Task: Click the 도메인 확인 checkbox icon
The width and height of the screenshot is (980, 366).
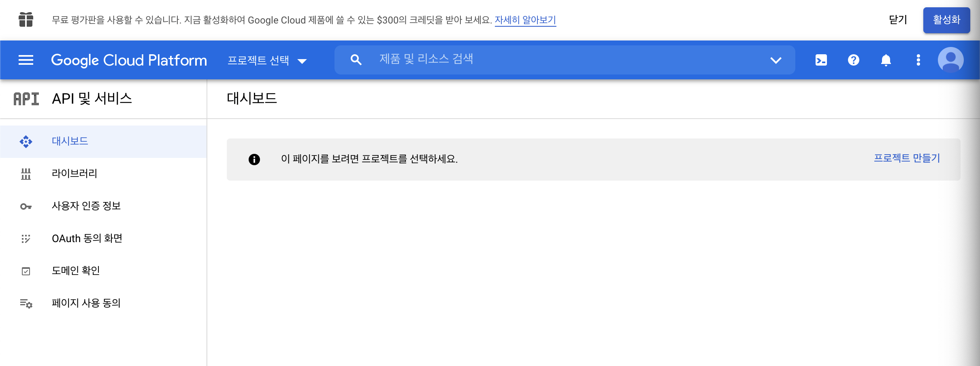Action: (26, 271)
